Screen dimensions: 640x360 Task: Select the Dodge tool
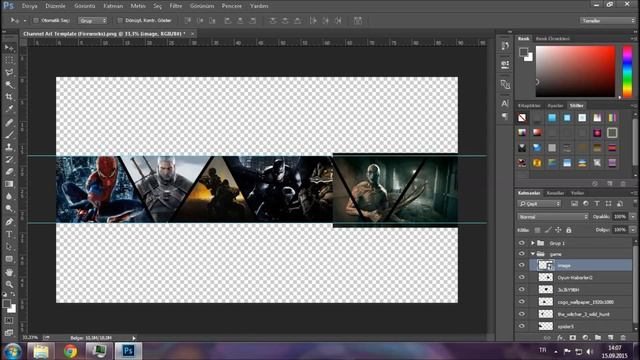(9, 209)
